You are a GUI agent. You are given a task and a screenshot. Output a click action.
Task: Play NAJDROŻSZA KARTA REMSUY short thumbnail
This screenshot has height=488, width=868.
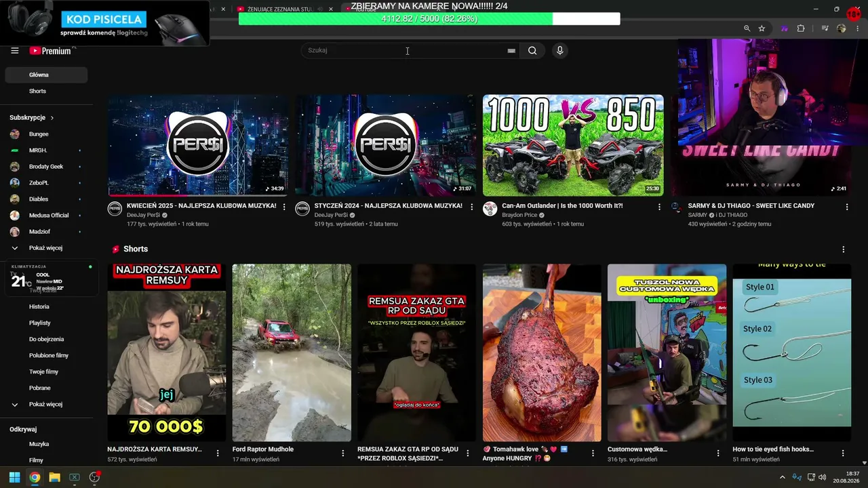[x=167, y=352]
